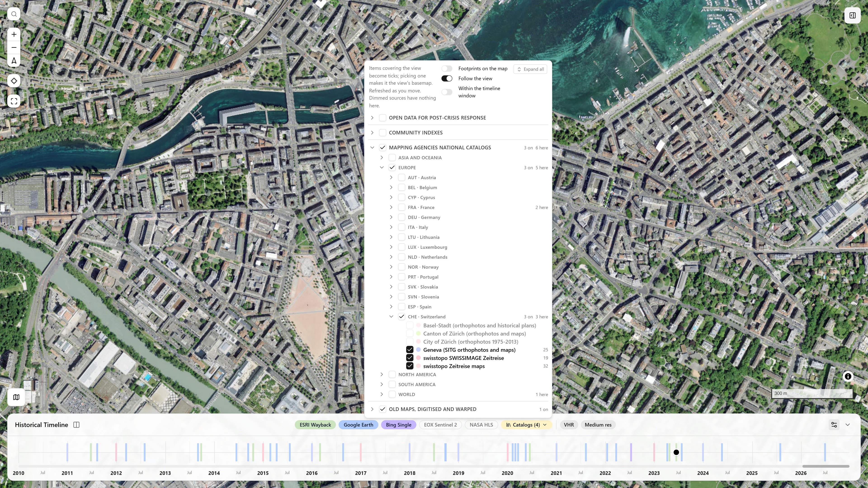Screen dimensions: 868x488
Task: Enable Footprints on the map toggle
Action: [x=447, y=69]
